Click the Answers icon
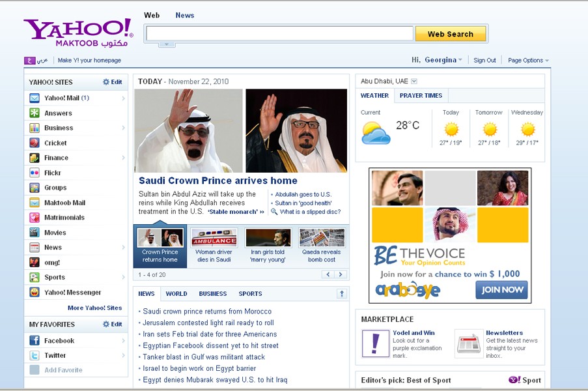Viewport: 588px width, 391px height. (35, 113)
